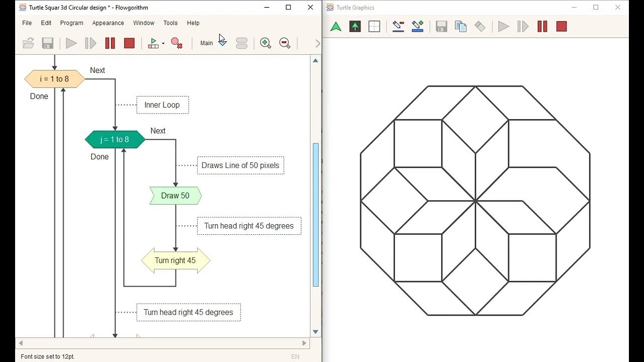The image size is (644, 362).
Task: Click the horizontal scrollbar right arrow
Action: (x=304, y=343)
